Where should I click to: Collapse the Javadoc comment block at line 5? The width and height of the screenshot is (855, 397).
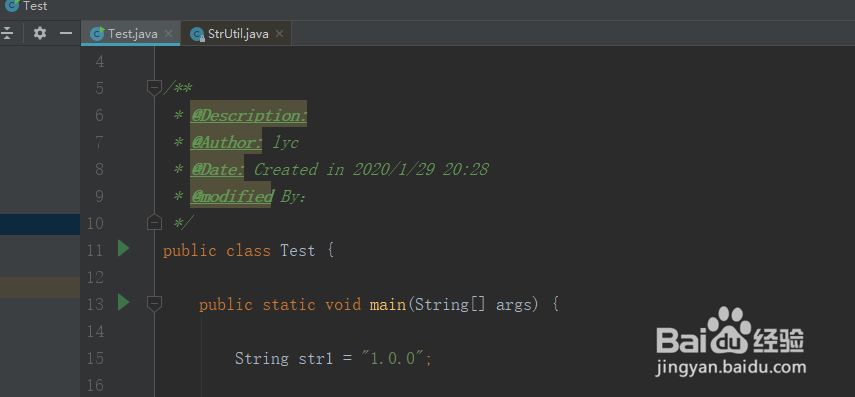[x=154, y=88]
